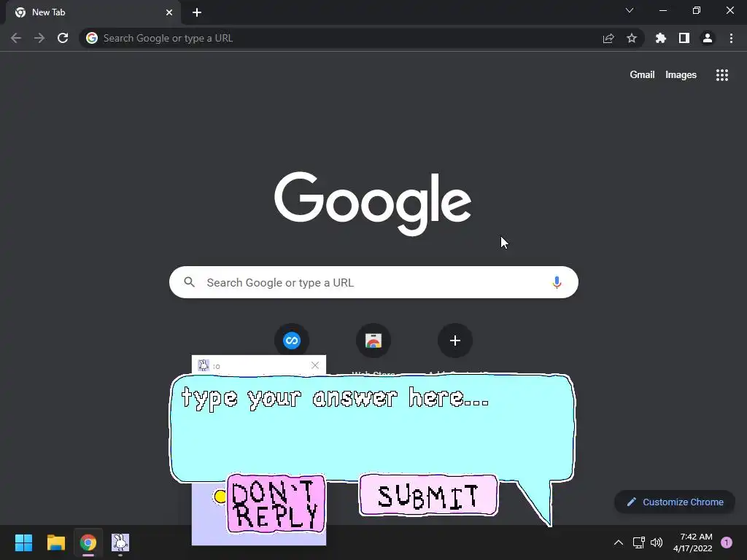The image size is (747, 560).
Task: Open the blue infinity shortcut tile
Action: [x=292, y=341]
